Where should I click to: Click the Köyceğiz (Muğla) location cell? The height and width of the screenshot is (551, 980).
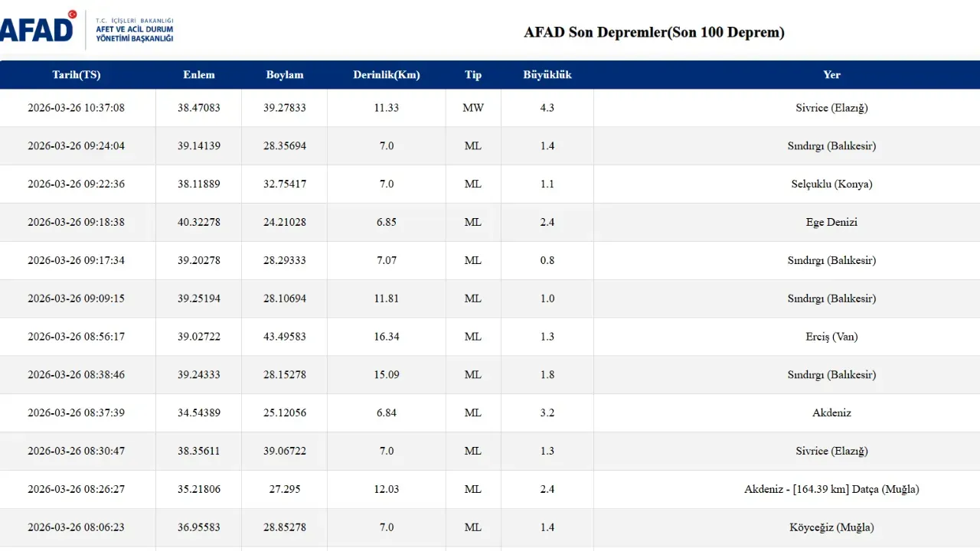click(831, 527)
